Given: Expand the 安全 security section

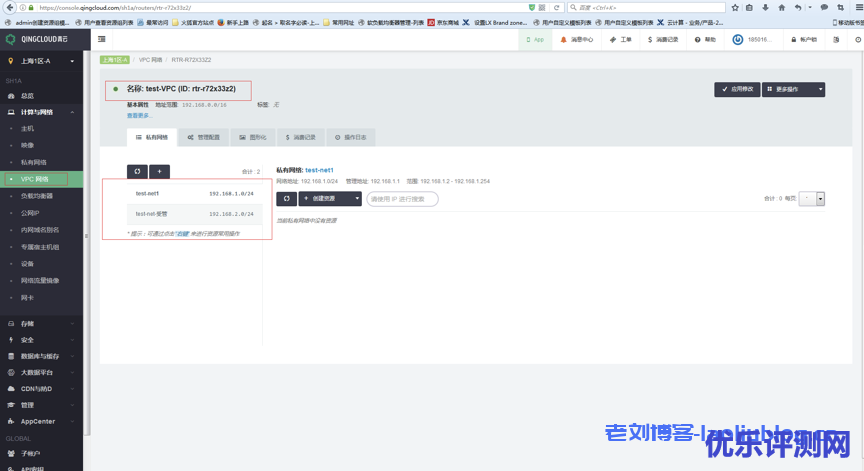Looking at the screenshot, I should point(41,340).
